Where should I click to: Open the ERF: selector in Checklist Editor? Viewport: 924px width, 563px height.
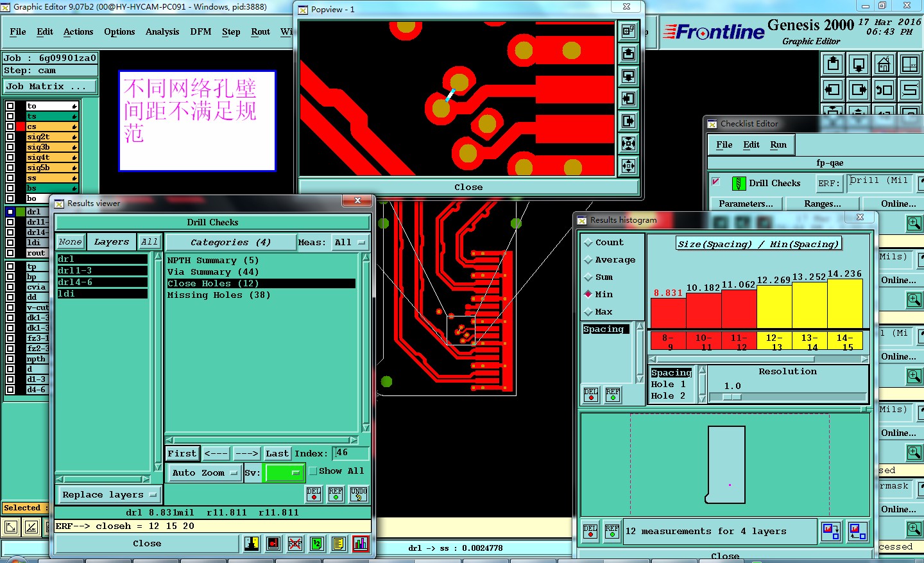click(828, 184)
